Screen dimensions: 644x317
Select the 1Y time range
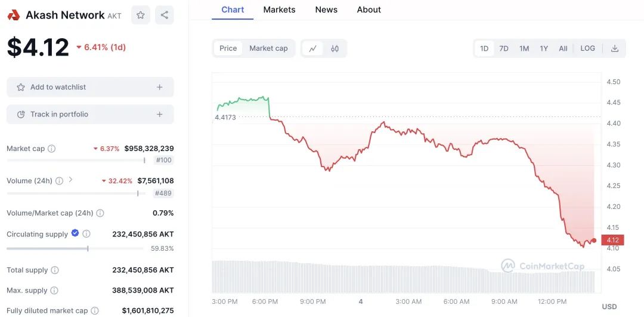pyautogui.click(x=544, y=48)
